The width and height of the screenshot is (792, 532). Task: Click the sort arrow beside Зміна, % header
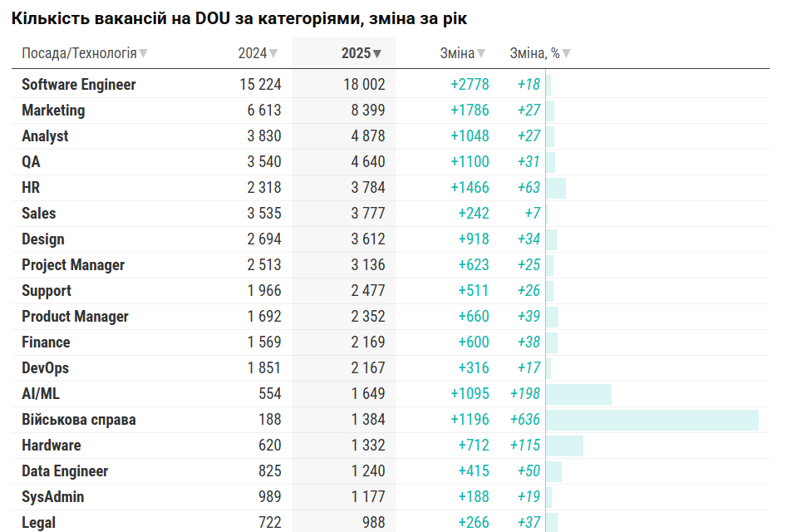(x=567, y=54)
